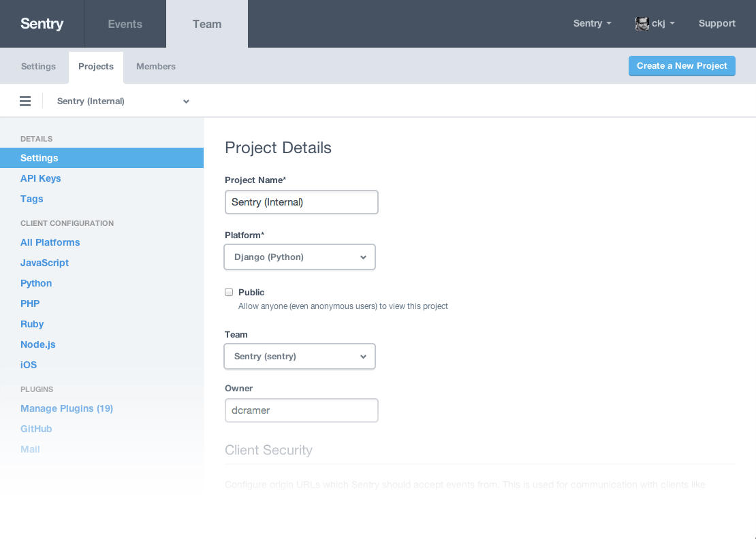Screen dimensions: 756x539
Task: Open Manage Plugins (19)
Action: pyautogui.click(x=67, y=408)
